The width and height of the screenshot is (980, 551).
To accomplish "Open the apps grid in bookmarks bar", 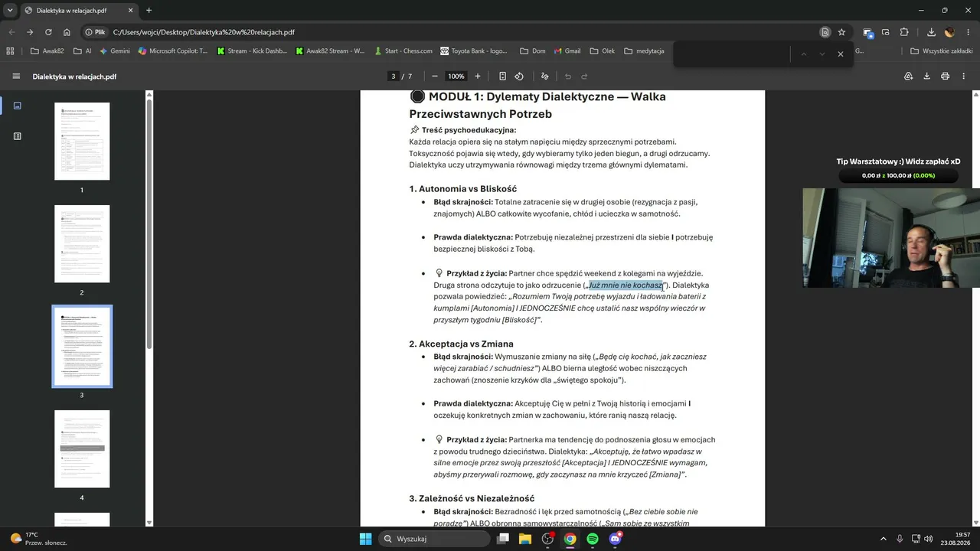I will coord(10,51).
